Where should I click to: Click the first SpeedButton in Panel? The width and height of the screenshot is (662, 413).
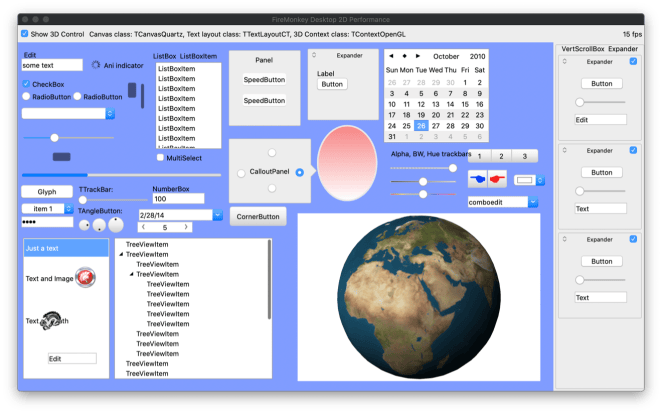[x=264, y=79]
